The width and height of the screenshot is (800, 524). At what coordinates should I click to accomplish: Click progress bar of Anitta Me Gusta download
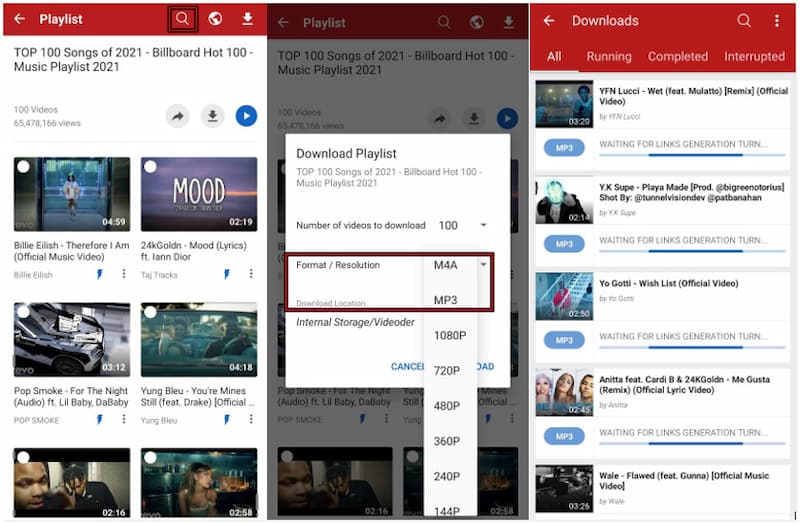(x=692, y=443)
